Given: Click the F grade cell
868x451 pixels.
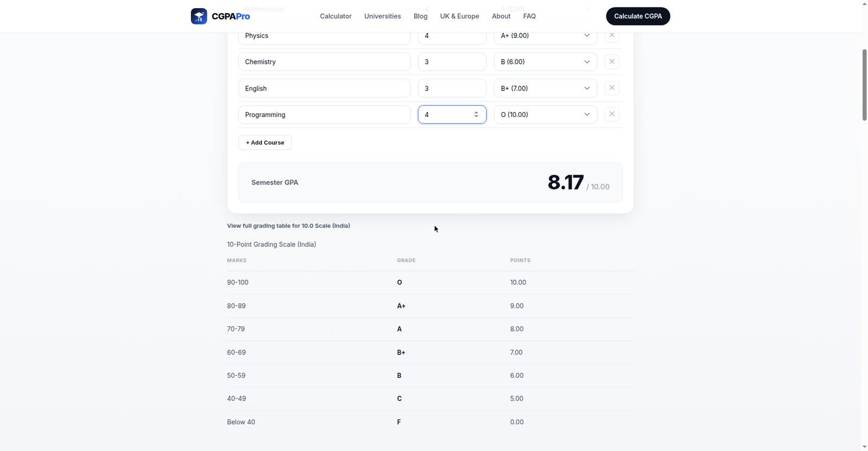Looking at the screenshot, I should point(399,422).
